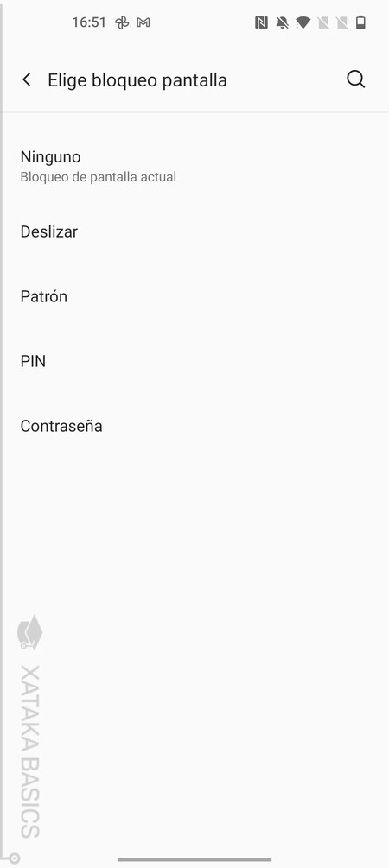Tap the Bloqueo de pantalla actual subtitle
The height and width of the screenshot is (868, 389).
point(98,177)
